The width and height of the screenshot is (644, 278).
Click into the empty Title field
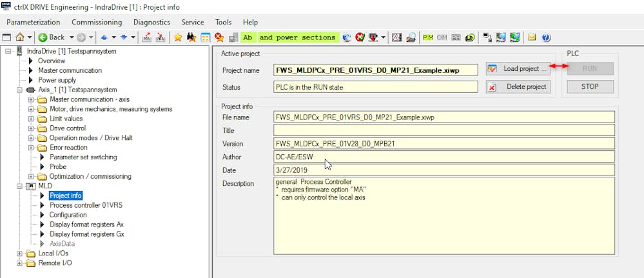[x=444, y=130]
